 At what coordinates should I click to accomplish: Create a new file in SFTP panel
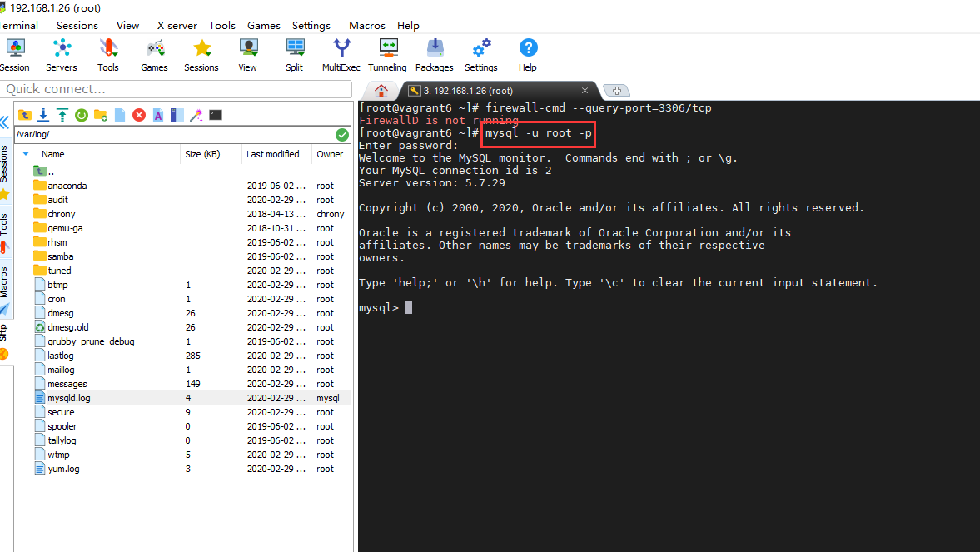pyautogui.click(x=120, y=115)
